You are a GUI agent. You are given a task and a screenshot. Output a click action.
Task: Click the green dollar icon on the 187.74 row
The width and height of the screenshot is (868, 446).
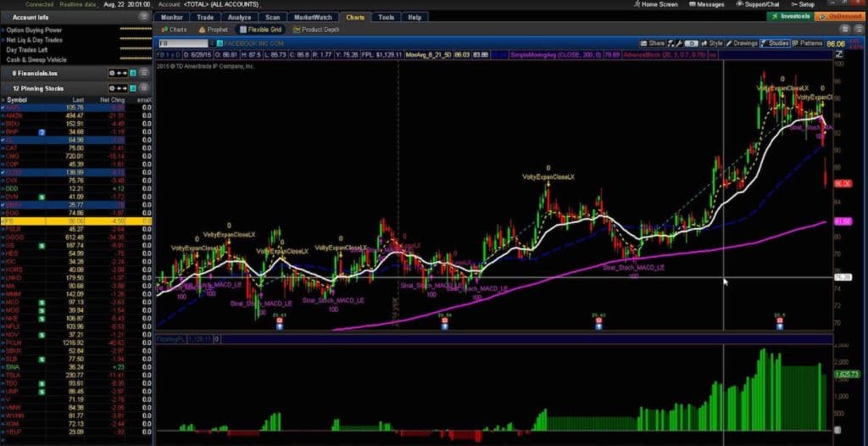coord(42,245)
